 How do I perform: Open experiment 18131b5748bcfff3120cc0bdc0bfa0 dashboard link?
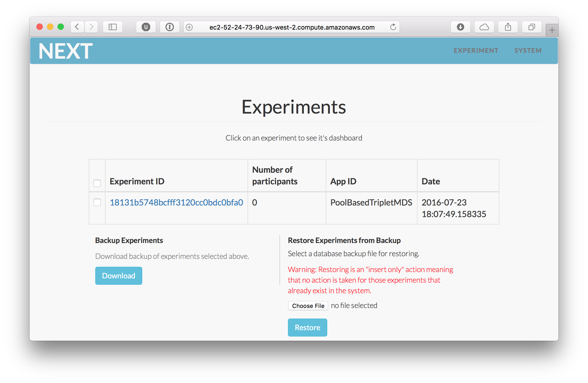[x=176, y=202]
